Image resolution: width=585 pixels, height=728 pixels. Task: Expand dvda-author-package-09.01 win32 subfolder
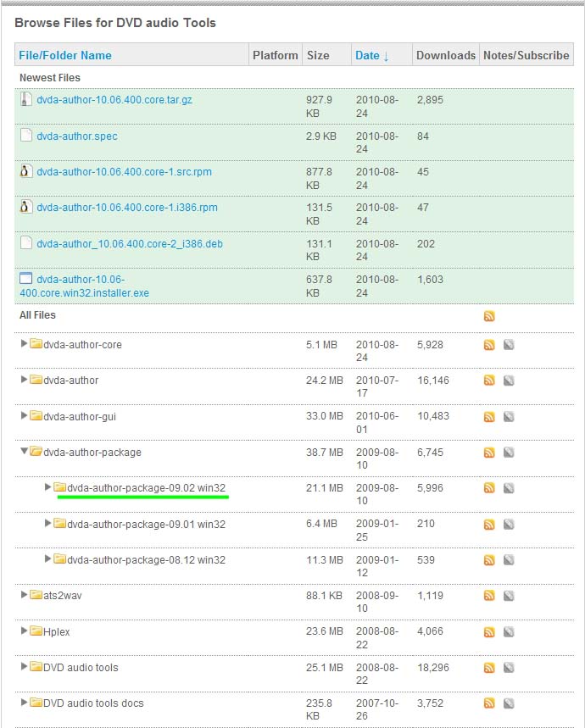(47, 523)
